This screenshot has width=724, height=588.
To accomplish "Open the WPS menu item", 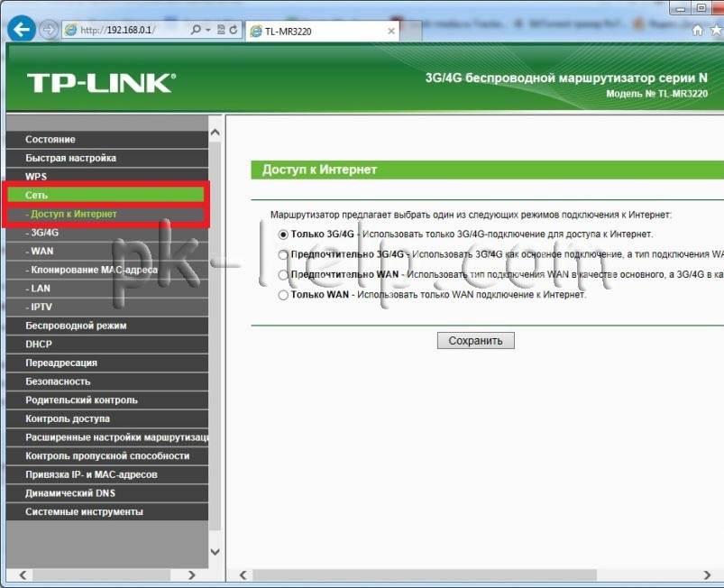I will pyautogui.click(x=107, y=177).
